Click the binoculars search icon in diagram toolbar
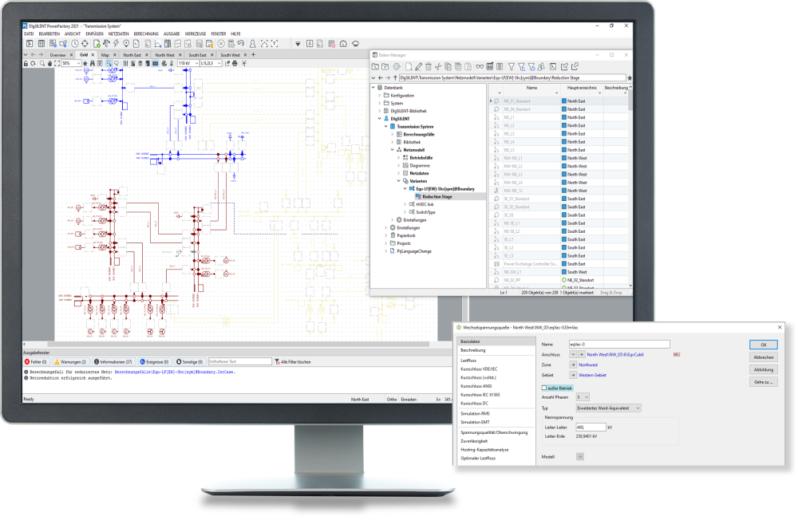The height and width of the screenshot is (532, 798). (x=92, y=63)
